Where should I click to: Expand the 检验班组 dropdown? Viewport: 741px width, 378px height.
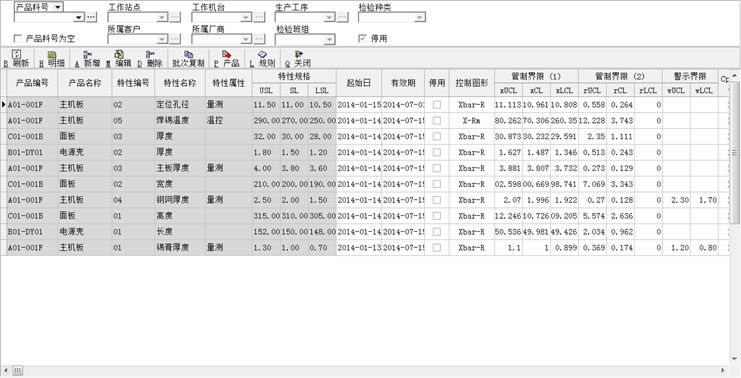(x=330, y=39)
